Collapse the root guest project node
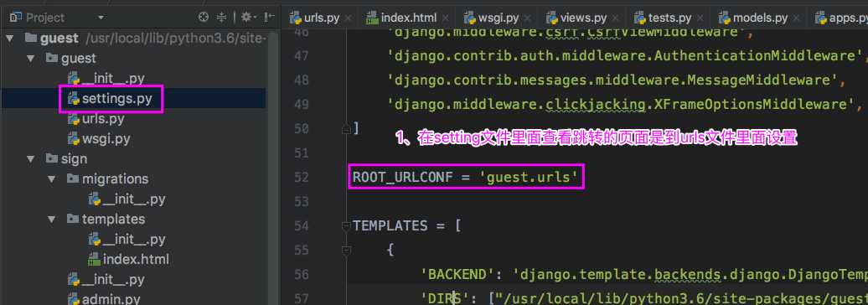The image size is (868, 305). [9, 39]
